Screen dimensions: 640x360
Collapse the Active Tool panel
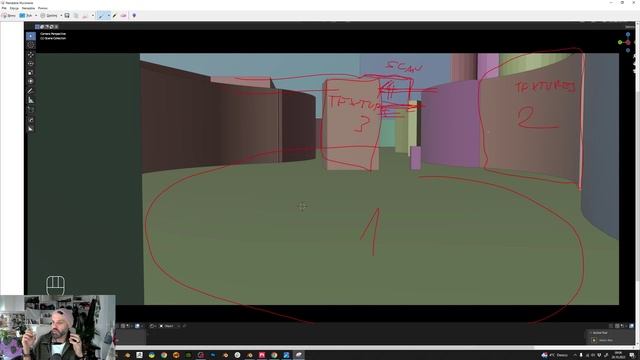(x=599, y=333)
